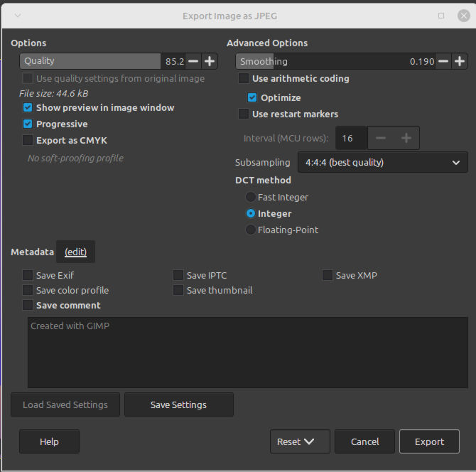Open the Metadata edit link
The image size is (476, 472).
[x=75, y=252]
